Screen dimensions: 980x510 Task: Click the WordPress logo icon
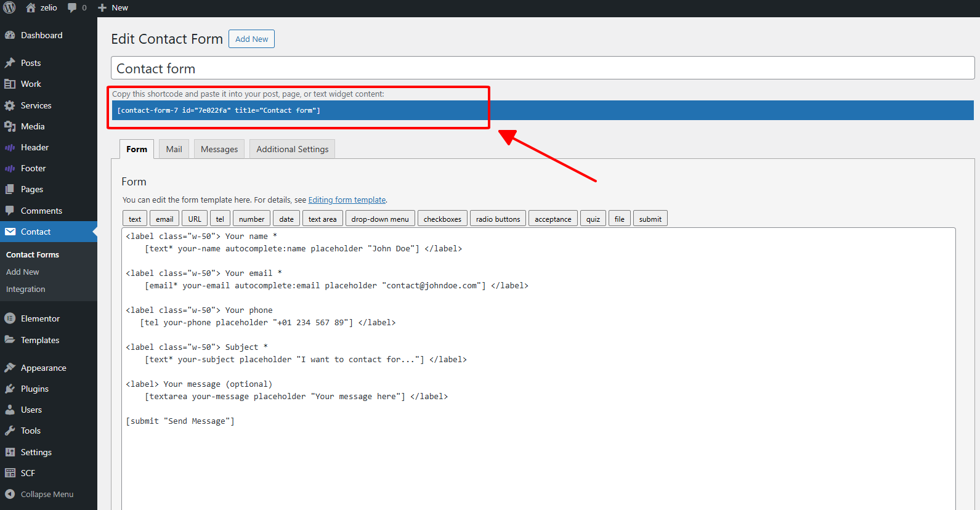9,7
